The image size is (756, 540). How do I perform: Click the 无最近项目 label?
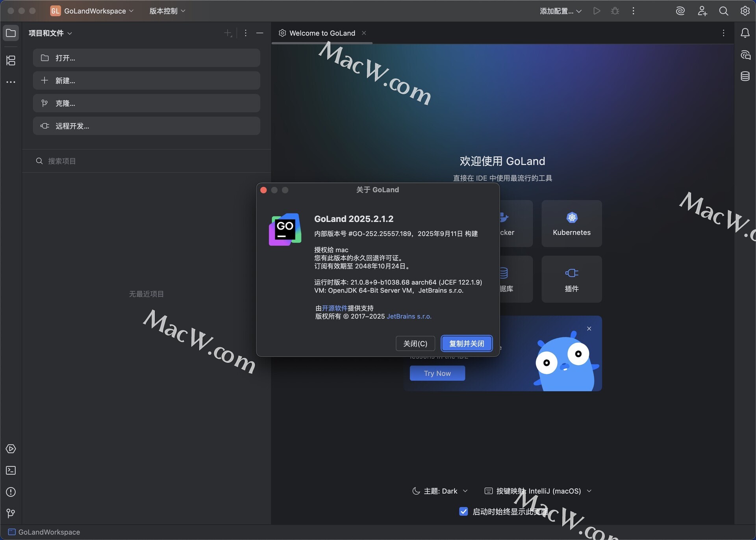146,294
